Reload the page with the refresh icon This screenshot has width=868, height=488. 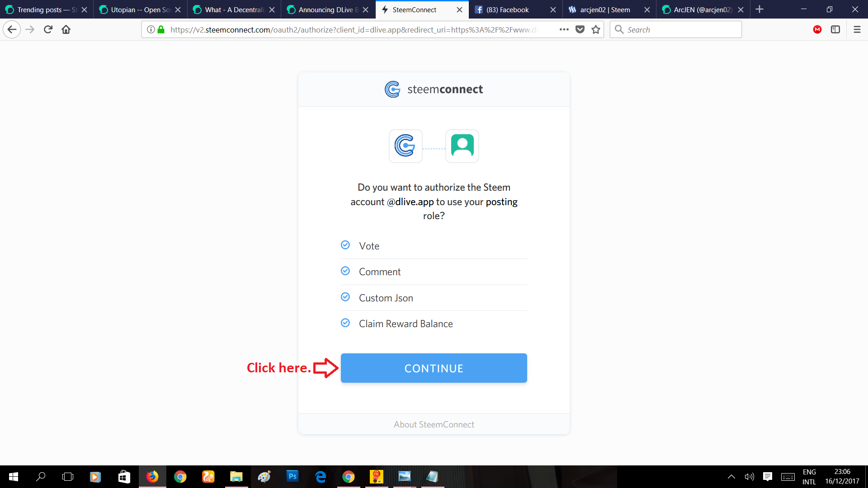[x=48, y=29]
